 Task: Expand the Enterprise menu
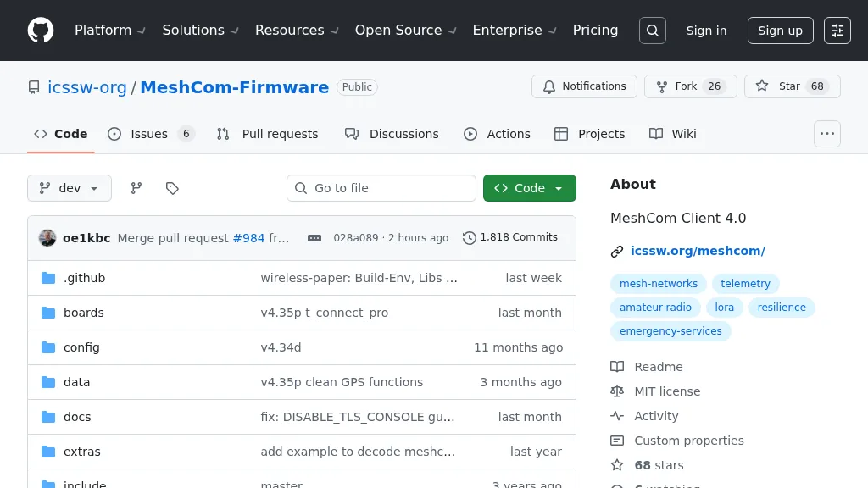click(x=514, y=30)
